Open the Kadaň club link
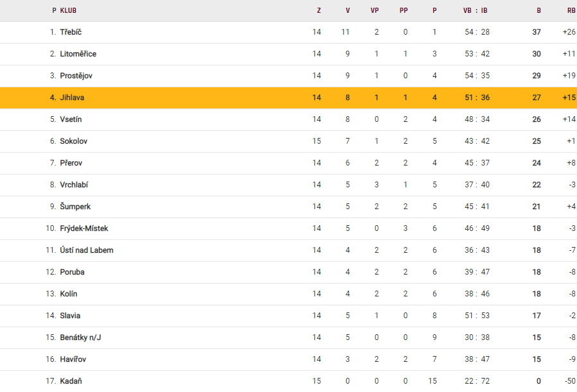 [x=70, y=381]
